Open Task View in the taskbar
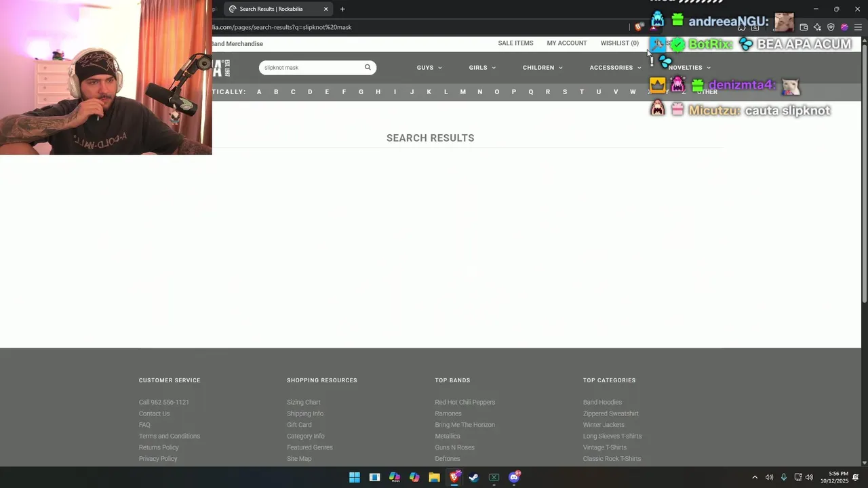868x488 pixels. tap(374, 477)
